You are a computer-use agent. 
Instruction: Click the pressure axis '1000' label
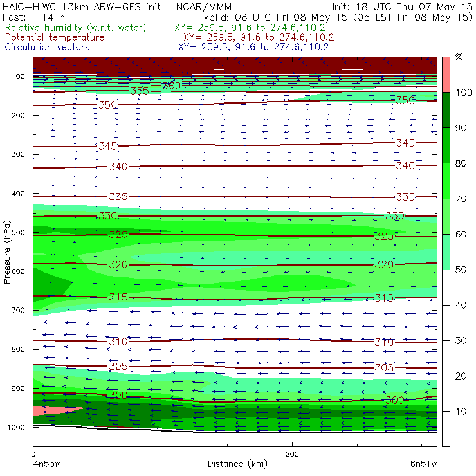16,427
